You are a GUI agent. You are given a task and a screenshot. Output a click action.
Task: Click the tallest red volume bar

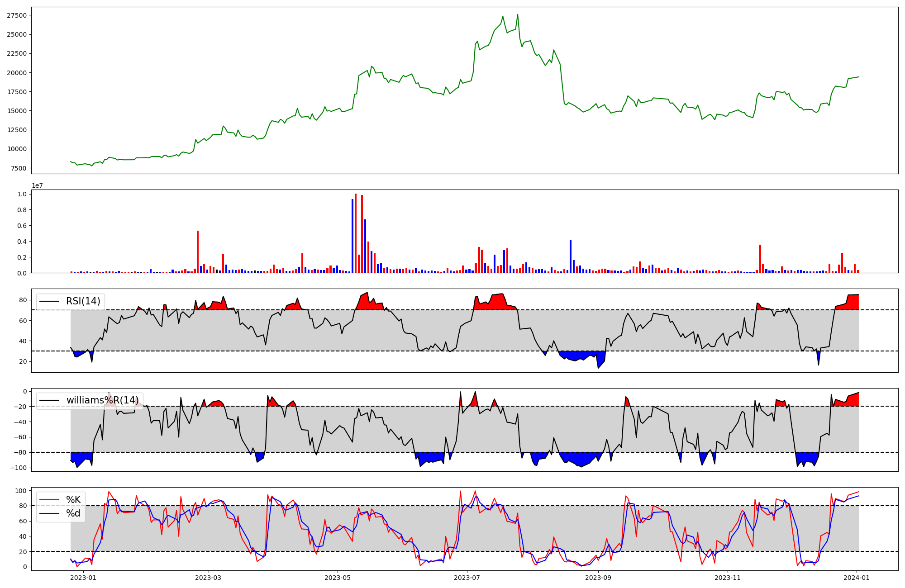tap(356, 233)
